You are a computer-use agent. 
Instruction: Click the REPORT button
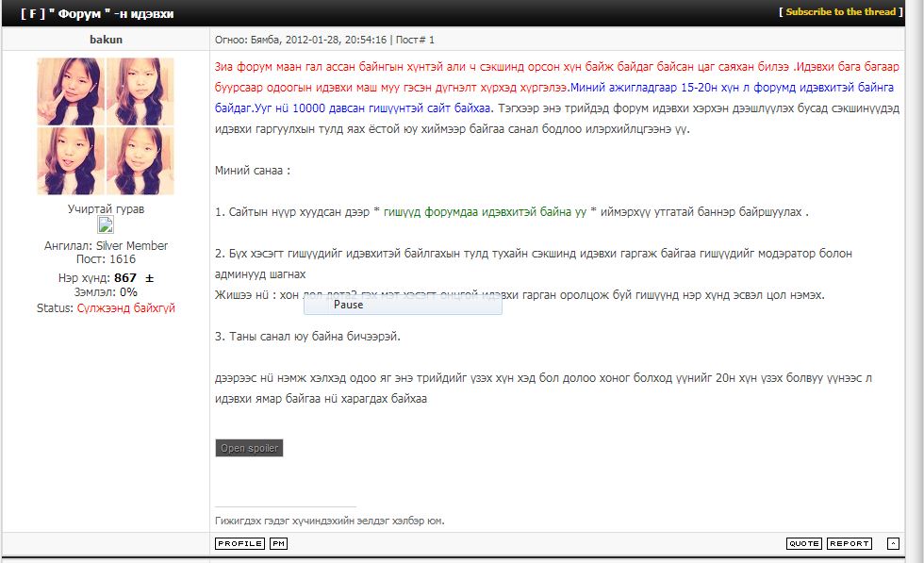pos(850,543)
